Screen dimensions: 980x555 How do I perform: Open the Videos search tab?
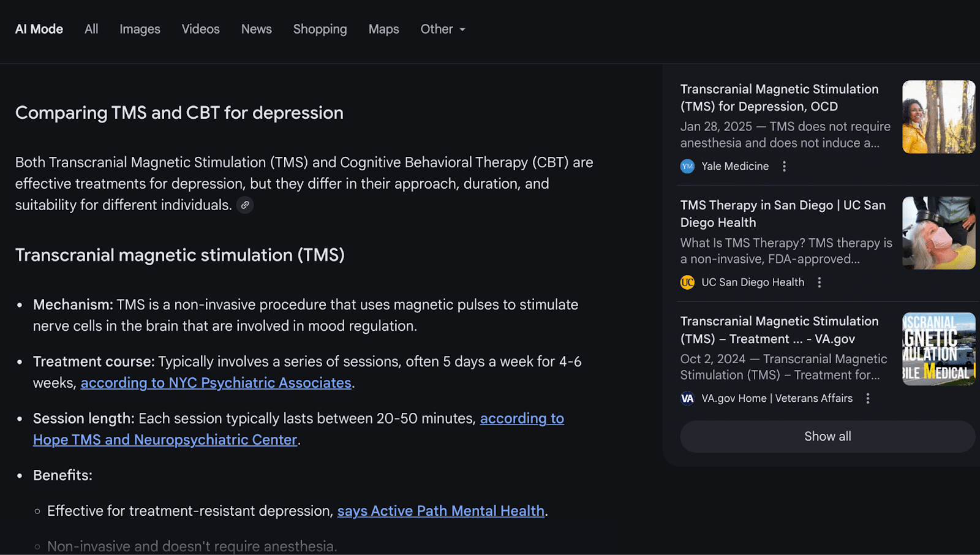pos(200,29)
